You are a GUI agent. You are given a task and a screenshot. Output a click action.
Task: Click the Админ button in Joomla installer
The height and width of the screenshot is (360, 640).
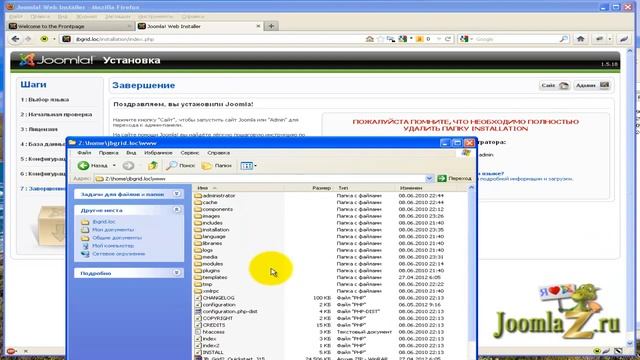(x=592, y=85)
